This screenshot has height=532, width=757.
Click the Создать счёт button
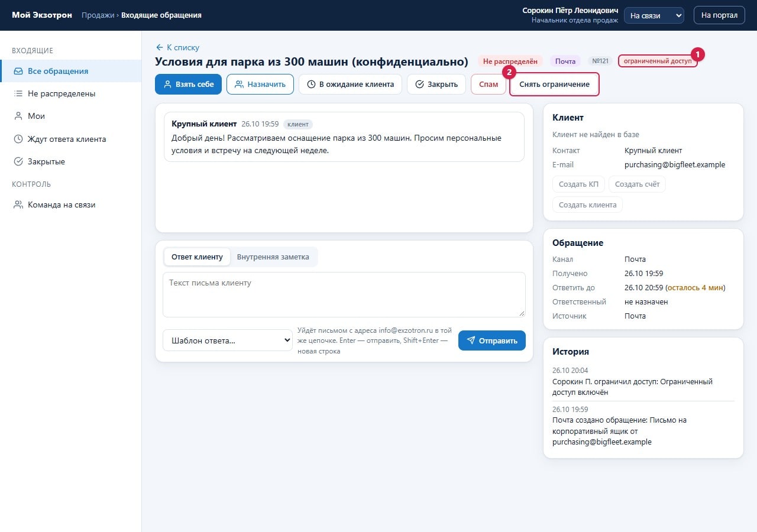637,184
